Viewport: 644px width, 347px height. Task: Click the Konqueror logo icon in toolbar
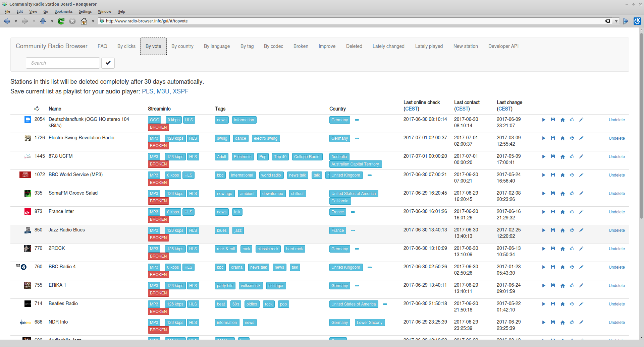coord(637,21)
